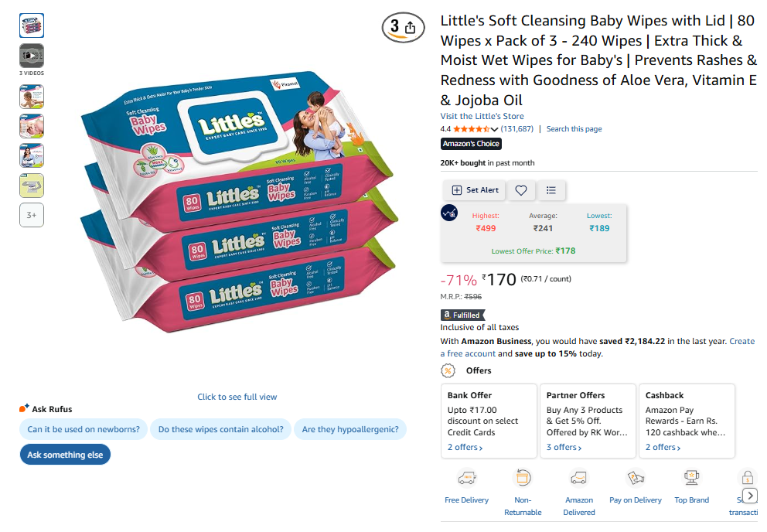Expand the star rating dropdown arrow

click(x=495, y=129)
